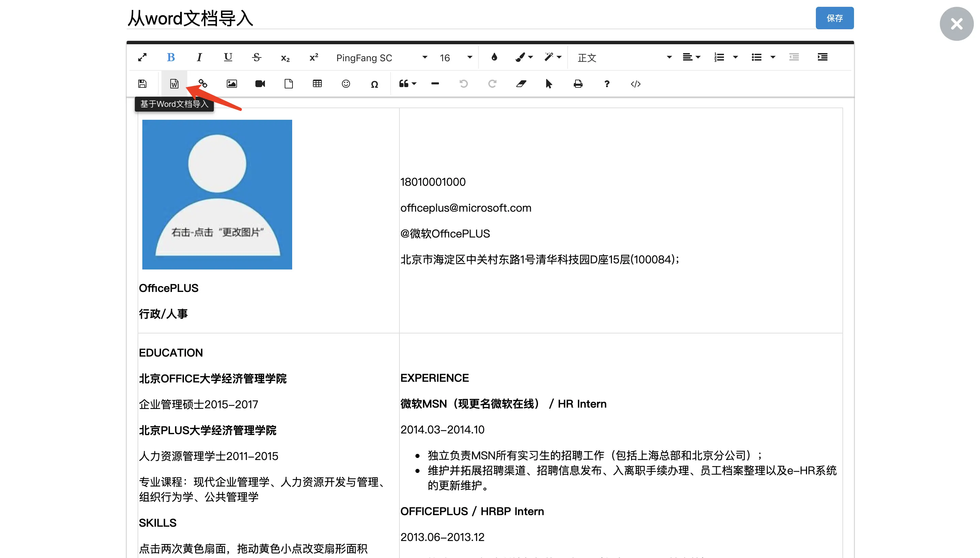Toggle strikethrough formatting
980x558 pixels.
tap(257, 58)
